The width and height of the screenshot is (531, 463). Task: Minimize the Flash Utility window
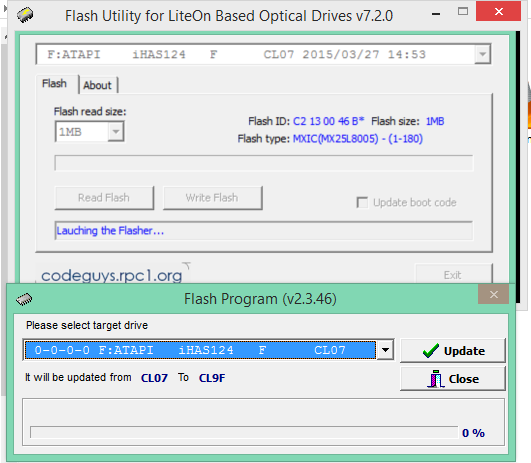tap(436, 14)
